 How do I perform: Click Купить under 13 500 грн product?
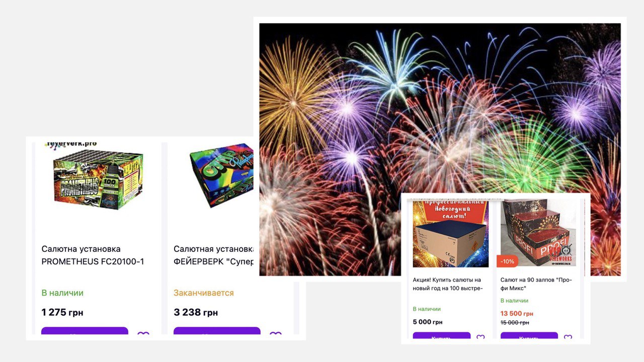coord(529,338)
